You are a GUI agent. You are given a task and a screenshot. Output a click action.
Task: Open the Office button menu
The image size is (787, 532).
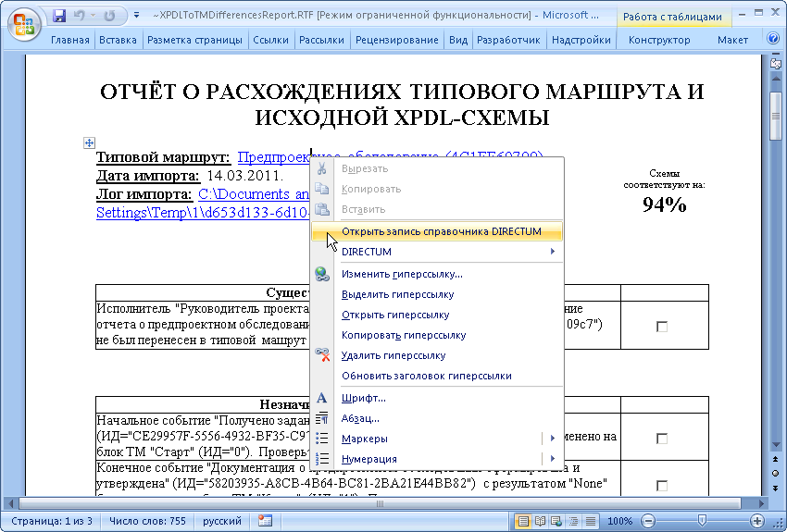click(x=23, y=25)
